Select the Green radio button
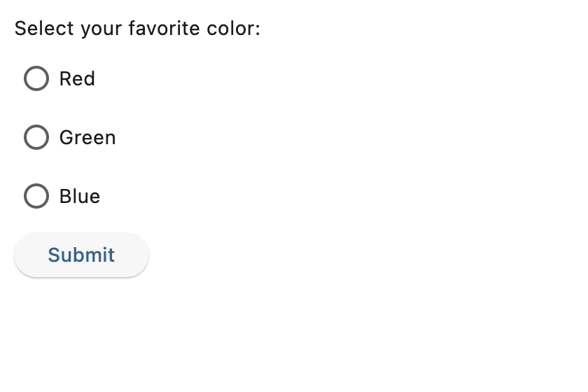Image resolution: width=588 pixels, height=392 pixels. [36, 137]
